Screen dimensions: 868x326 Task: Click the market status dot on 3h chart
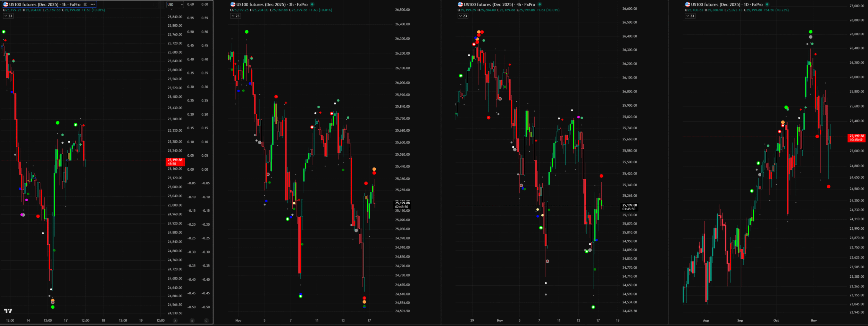point(312,5)
